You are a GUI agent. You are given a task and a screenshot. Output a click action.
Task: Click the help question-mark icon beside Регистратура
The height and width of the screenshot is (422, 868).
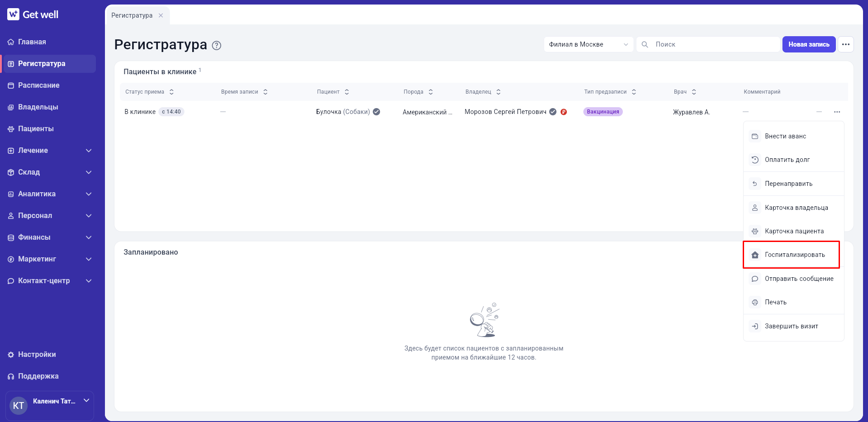(x=217, y=45)
